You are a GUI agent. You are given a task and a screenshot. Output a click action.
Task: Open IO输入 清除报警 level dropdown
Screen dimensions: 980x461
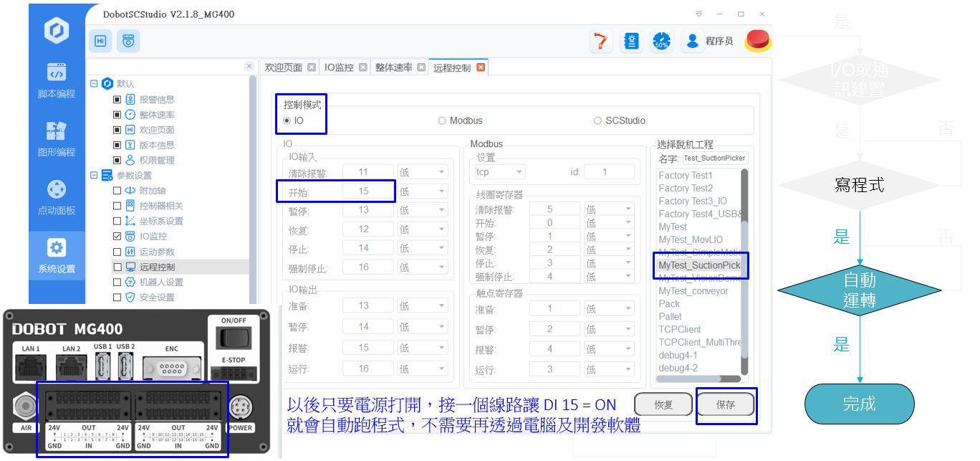click(x=423, y=172)
